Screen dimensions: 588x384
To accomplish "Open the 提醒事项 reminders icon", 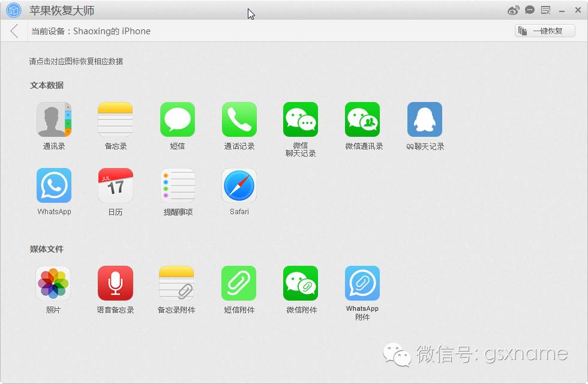I will 178,185.
